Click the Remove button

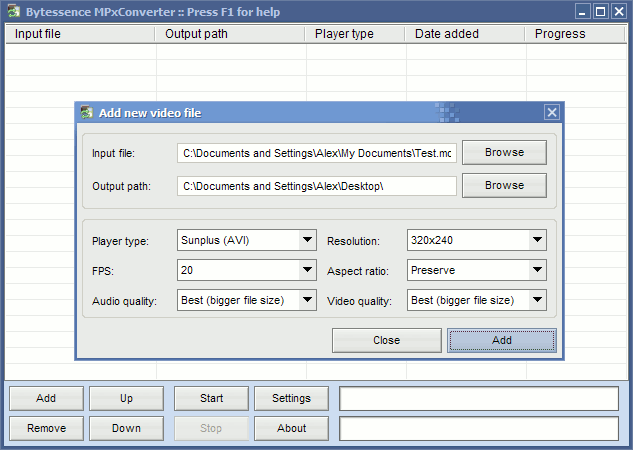(x=46, y=428)
